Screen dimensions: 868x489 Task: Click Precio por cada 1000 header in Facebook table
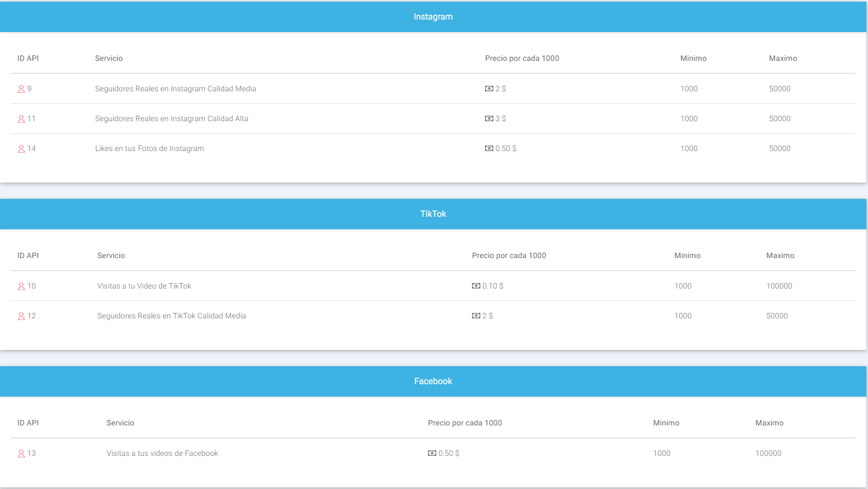click(465, 423)
